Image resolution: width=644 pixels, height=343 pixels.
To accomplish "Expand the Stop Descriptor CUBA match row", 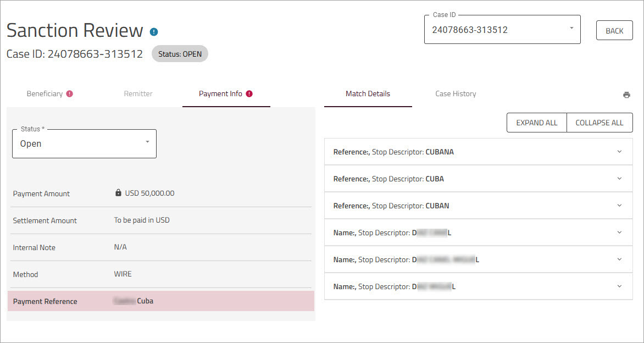I will (619, 178).
